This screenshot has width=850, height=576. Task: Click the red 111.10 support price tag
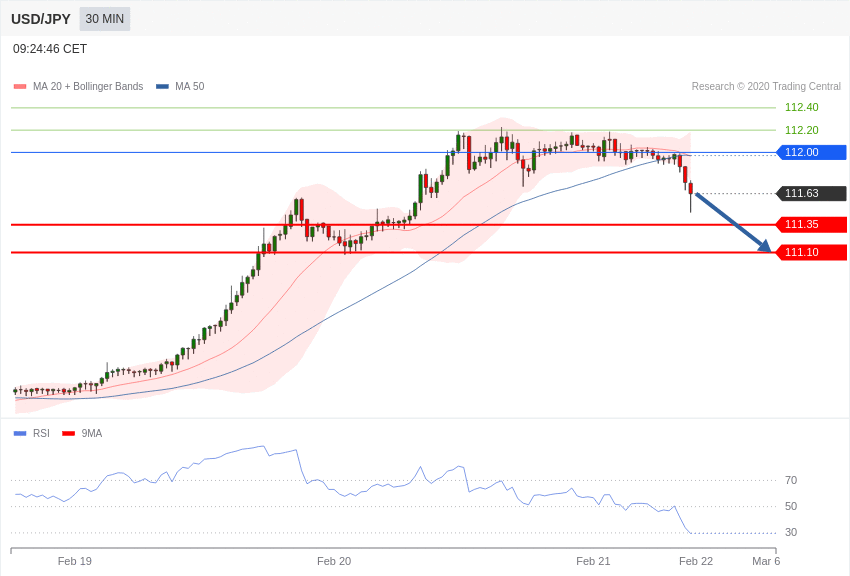point(812,252)
